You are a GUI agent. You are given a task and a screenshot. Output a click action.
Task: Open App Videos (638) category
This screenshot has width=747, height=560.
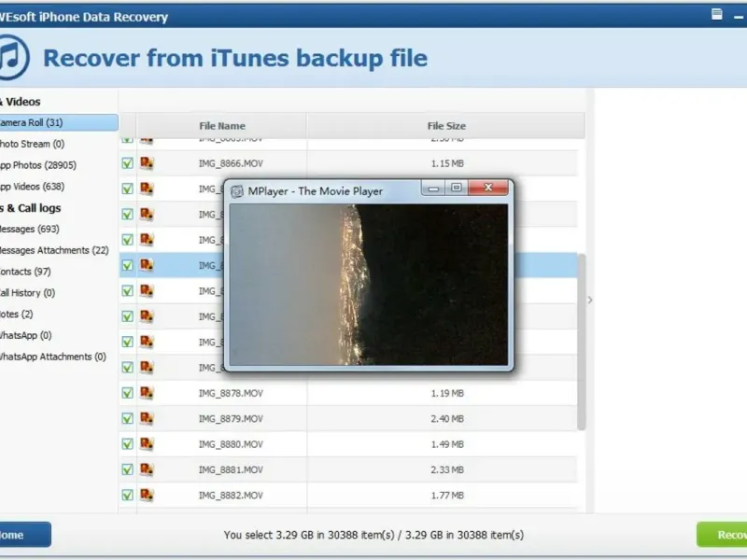click(x=32, y=187)
